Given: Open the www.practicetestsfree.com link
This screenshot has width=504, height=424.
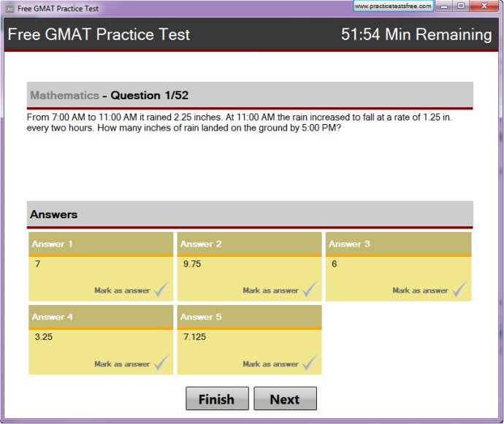Looking at the screenshot, I should (393, 6).
